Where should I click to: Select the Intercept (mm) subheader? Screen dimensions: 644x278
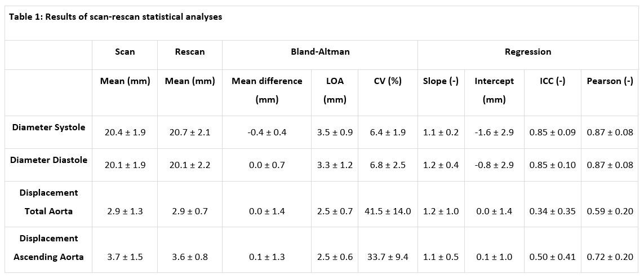coord(494,90)
